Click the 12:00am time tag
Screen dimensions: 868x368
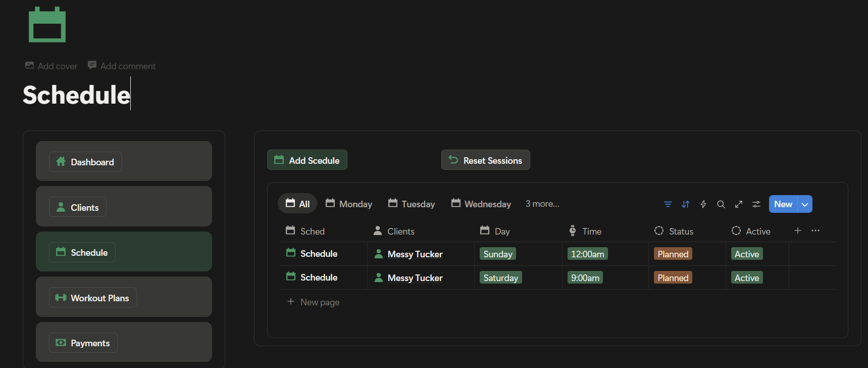[588, 254]
